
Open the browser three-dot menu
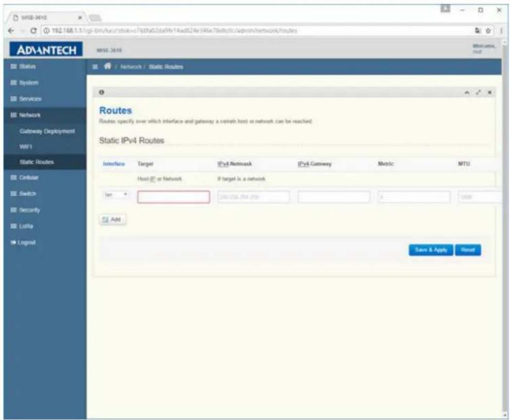click(501, 30)
